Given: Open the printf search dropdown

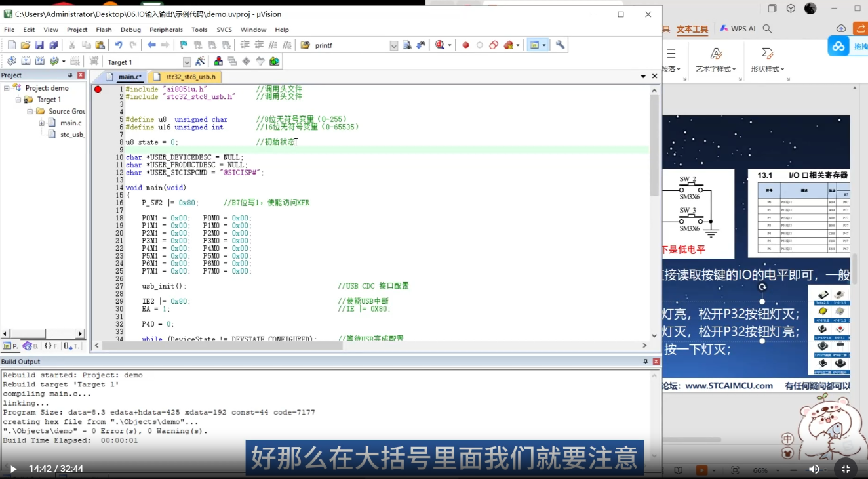Looking at the screenshot, I should click(x=394, y=45).
